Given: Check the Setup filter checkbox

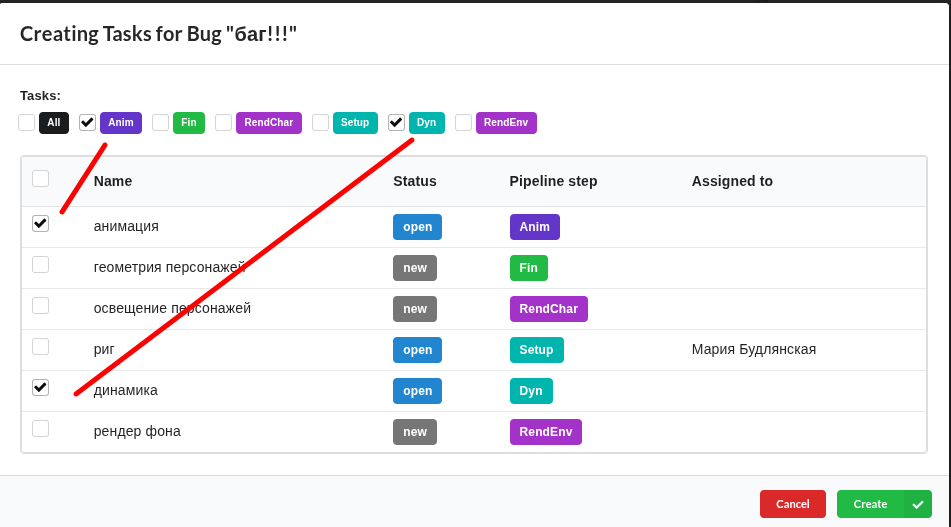Looking at the screenshot, I should pyautogui.click(x=321, y=122).
